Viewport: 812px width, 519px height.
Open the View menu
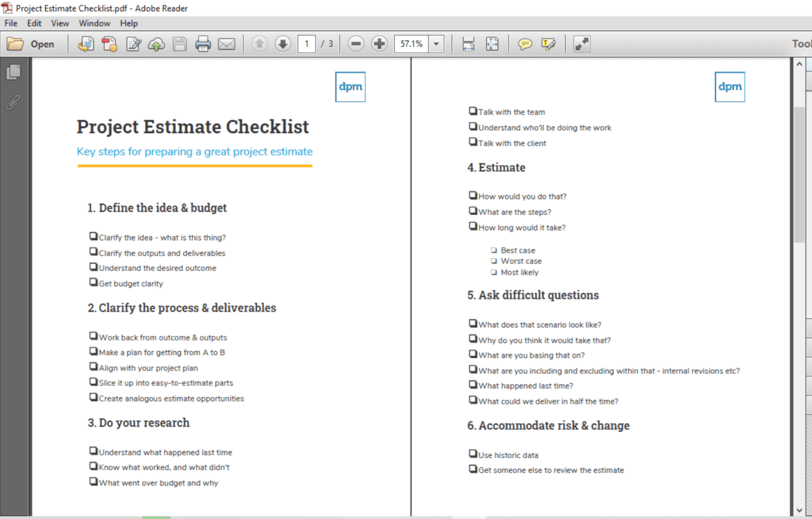point(60,23)
